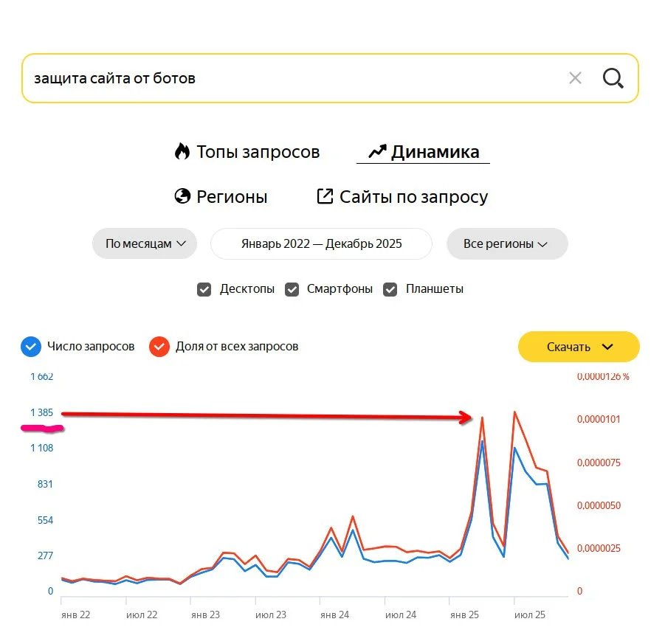Click the flame icon beside Топы запросов
Viewport: 665px width, 644px height.
(x=182, y=151)
